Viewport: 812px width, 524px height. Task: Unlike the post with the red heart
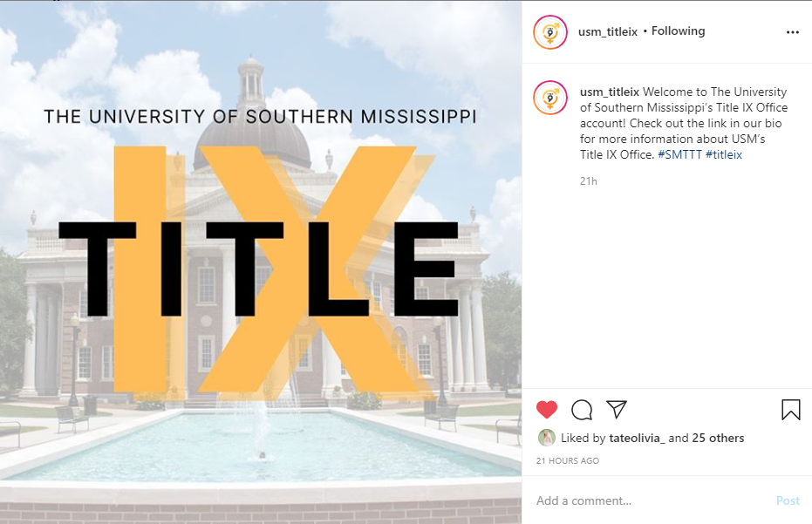546,410
